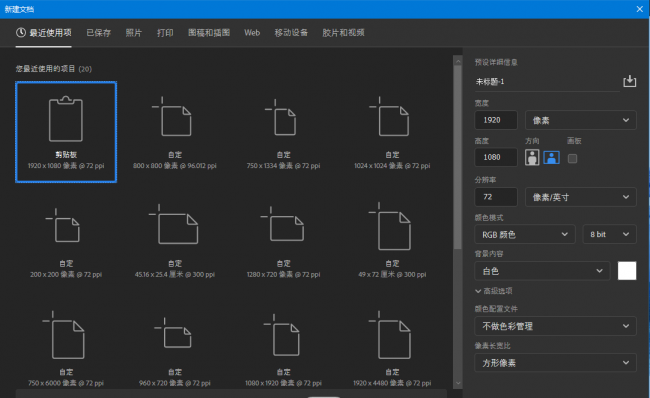This screenshot has height=398, width=650.
Task: Click the white background color swatch
Action: (x=627, y=271)
